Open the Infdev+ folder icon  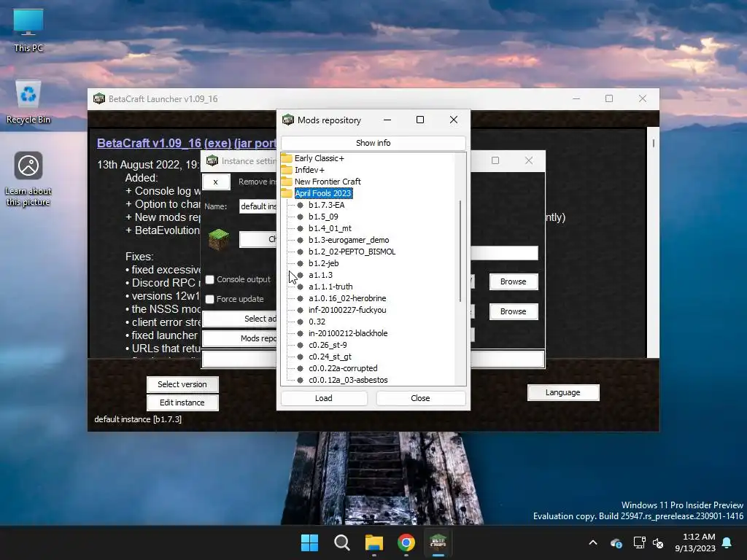pos(286,169)
